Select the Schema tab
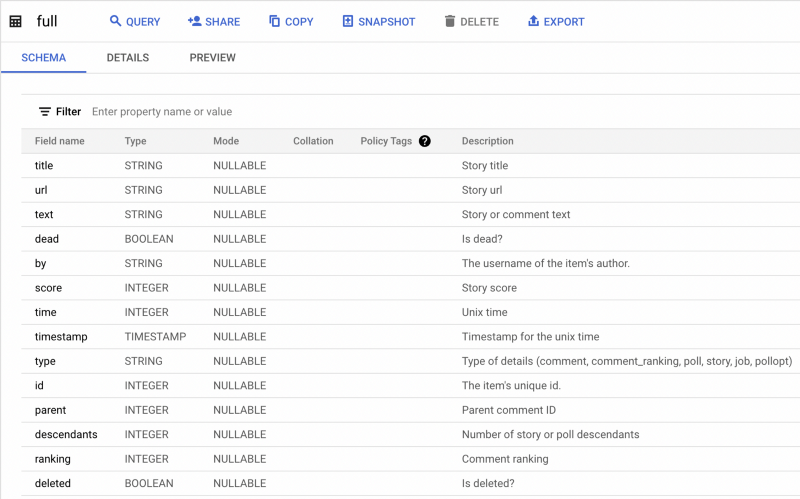The height and width of the screenshot is (499, 800). [43, 58]
